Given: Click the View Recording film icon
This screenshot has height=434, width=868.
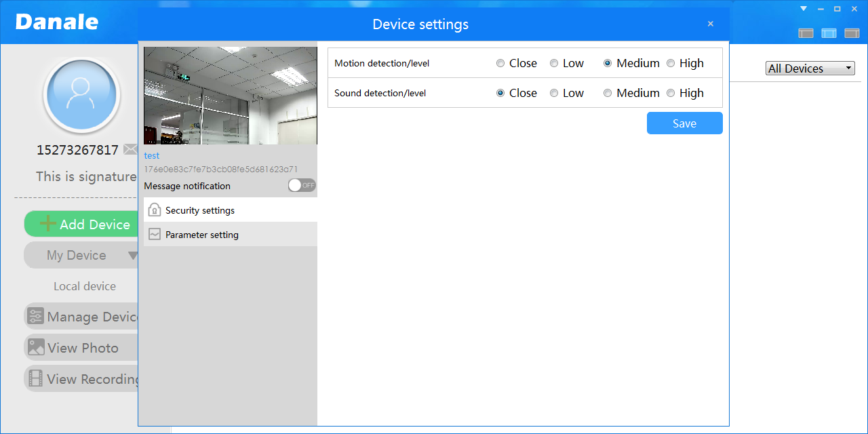Looking at the screenshot, I should [x=36, y=379].
